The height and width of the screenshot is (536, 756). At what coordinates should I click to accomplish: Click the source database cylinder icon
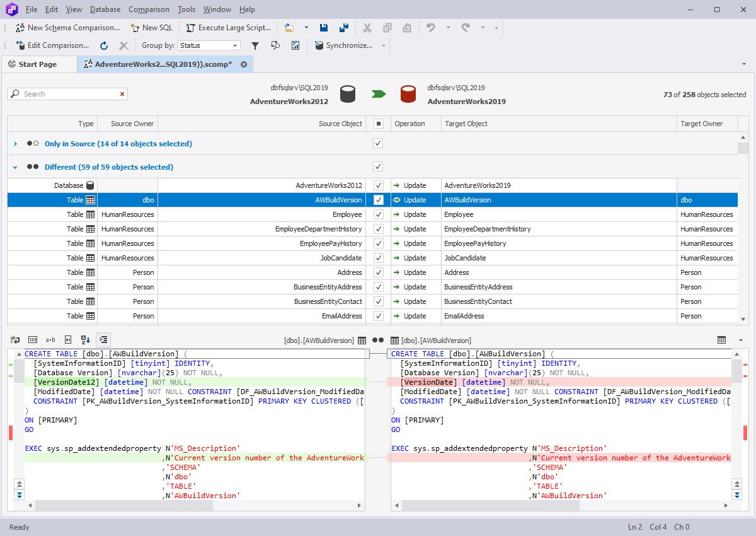click(x=348, y=94)
